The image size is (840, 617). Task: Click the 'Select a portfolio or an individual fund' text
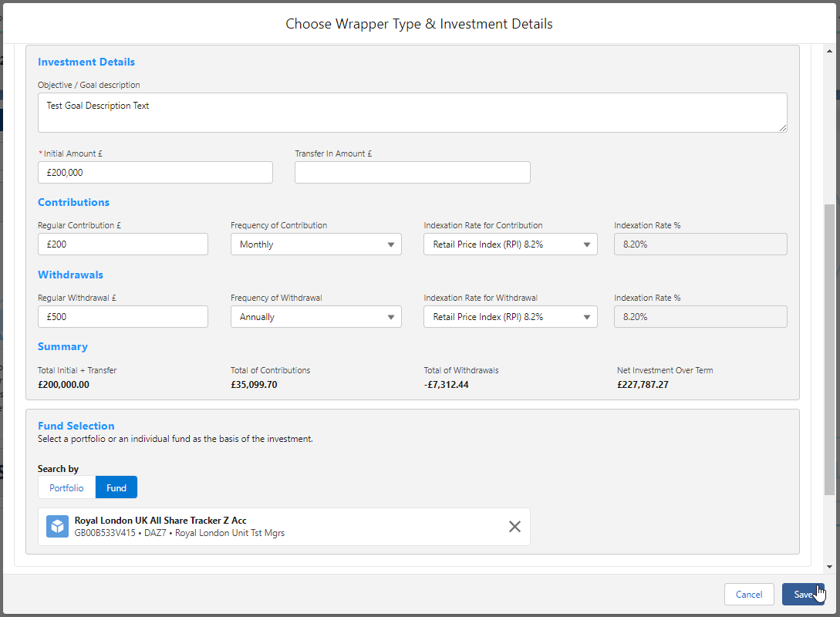pos(175,439)
